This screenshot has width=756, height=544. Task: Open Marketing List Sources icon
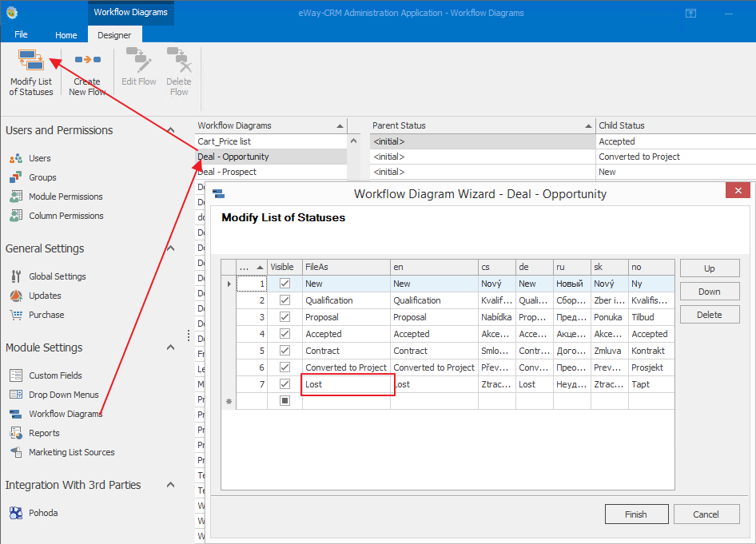pos(16,452)
